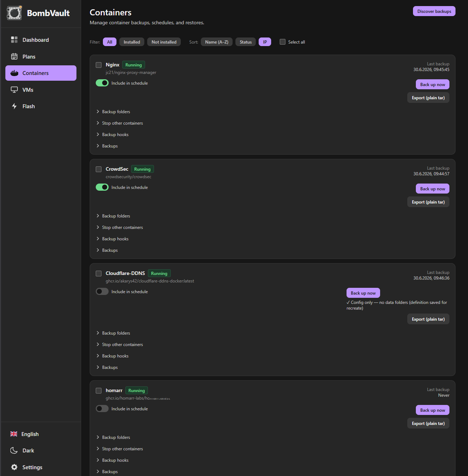
Task: Click the Dark mode moon icon
Action: click(x=14, y=450)
